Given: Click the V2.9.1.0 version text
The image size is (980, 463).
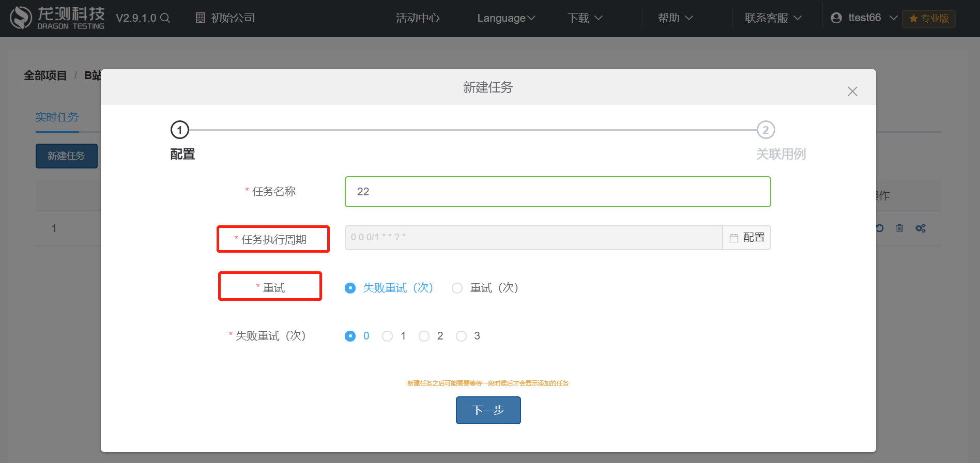Looking at the screenshot, I should point(136,18).
